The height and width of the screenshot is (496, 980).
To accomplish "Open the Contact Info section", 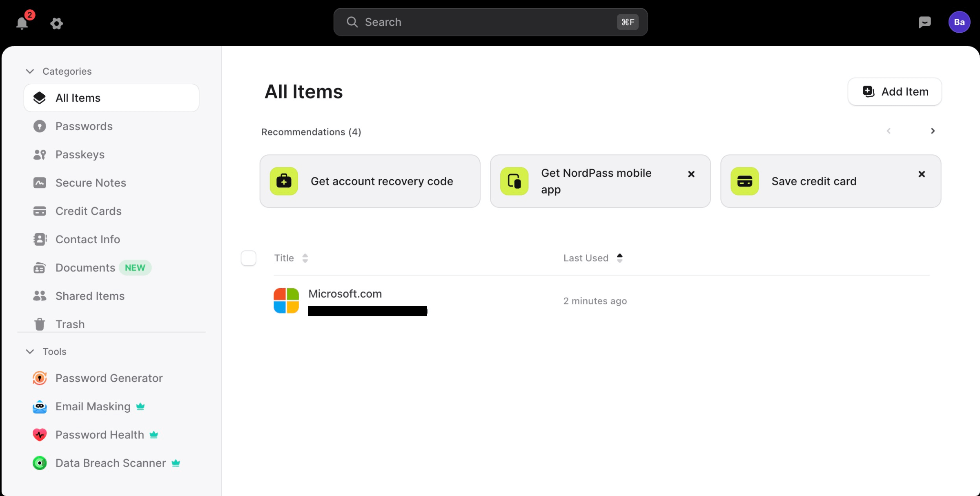I will [87, 239].
